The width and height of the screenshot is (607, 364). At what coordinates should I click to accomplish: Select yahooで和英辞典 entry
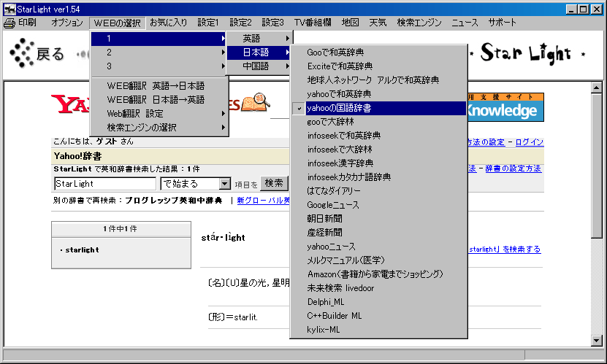click(x=378, y=94)
